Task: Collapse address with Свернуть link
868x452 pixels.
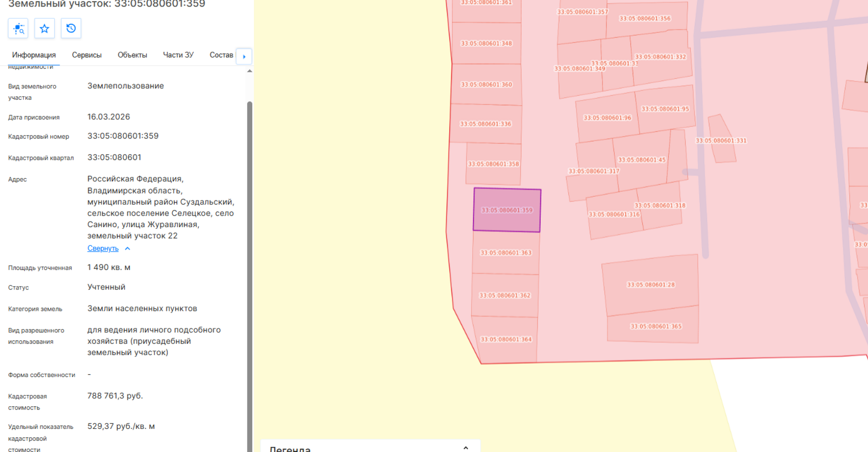Action: point(103,249)
